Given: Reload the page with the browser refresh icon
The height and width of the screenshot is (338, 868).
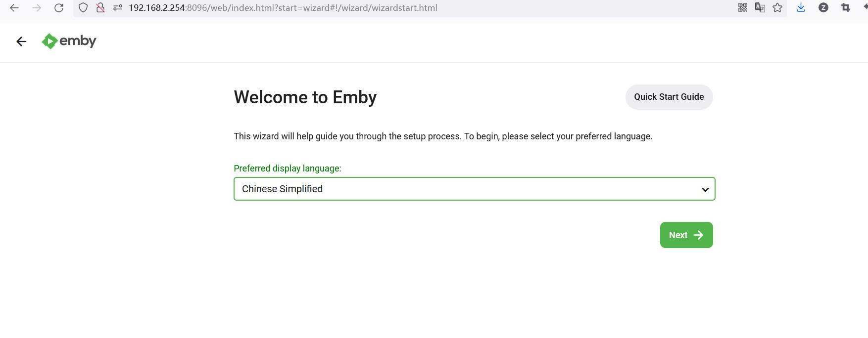Looking at the screenshot, I should point(59,8).
